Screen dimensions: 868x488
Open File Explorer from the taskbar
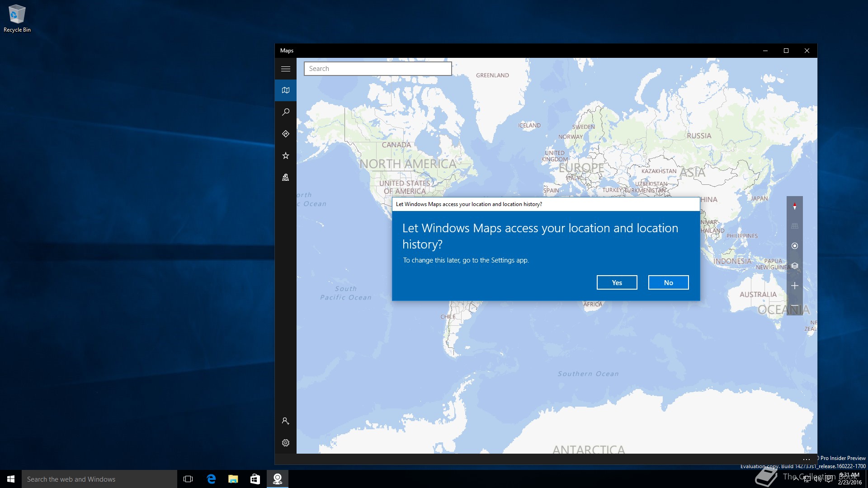[233, 479]
